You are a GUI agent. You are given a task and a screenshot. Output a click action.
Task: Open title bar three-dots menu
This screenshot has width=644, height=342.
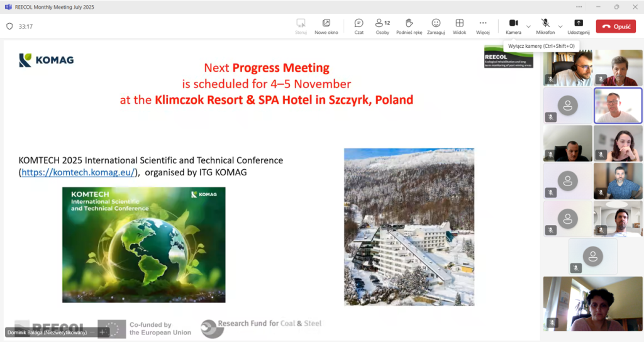point(579,6)
